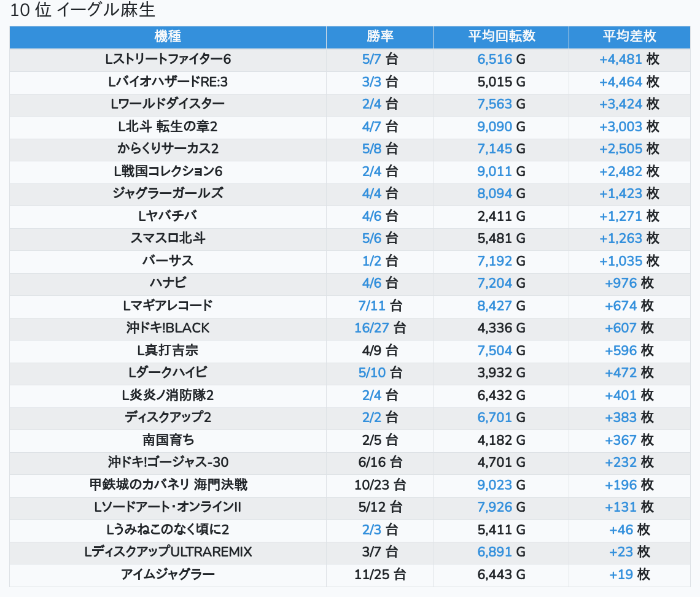Click the 7,563 G spins value
The image size is (700, 597).
501,104
